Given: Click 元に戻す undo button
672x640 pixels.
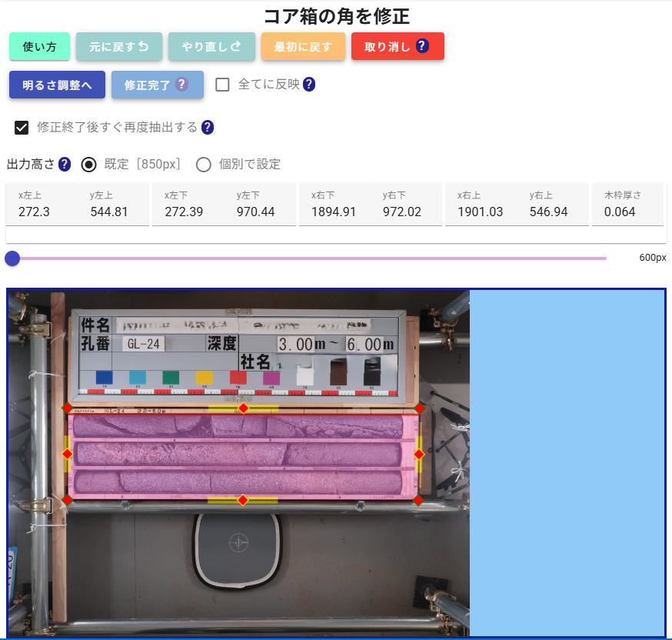Looking at the screenshot, I should tap(119, 46).
